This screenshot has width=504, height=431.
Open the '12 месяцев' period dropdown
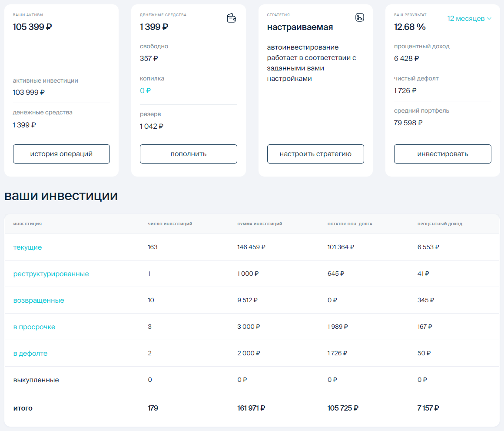coord(469,18)
